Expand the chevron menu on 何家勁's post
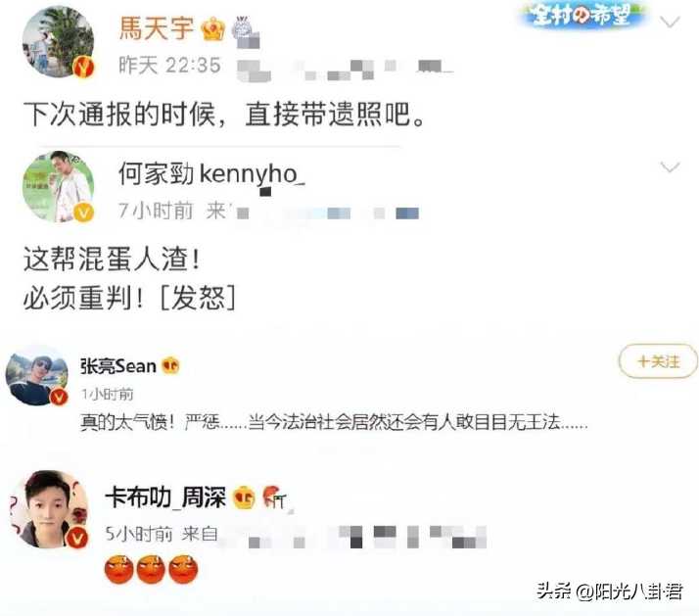The height and width of the screenshot is (616, 699). [670, 166]
